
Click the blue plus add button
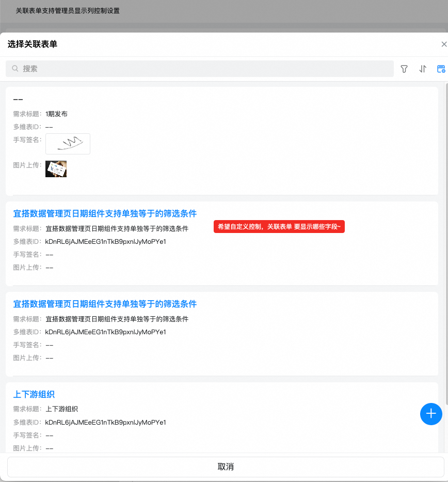(431, 414)
